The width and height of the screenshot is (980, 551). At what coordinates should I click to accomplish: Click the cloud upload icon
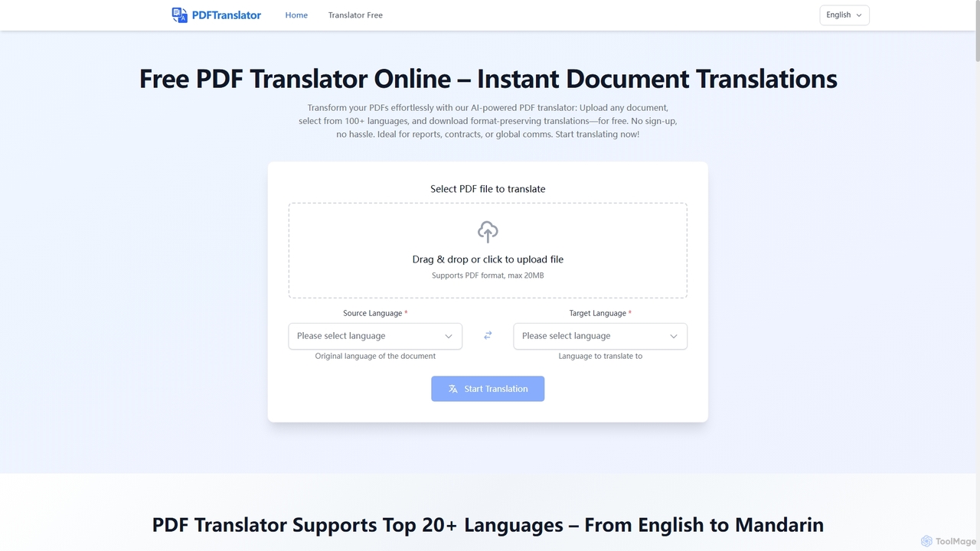(488, 231)
